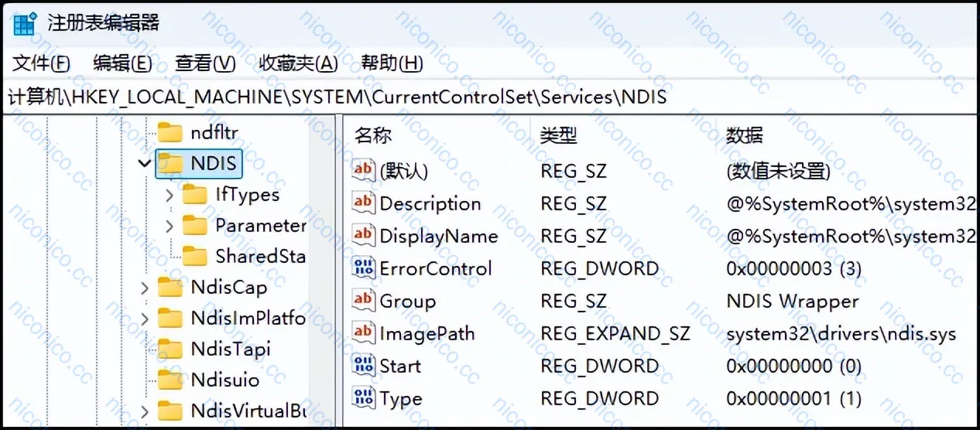Click the 数据 column header
This screenshot has width=980, height=430.
click(x=745, y=135)
